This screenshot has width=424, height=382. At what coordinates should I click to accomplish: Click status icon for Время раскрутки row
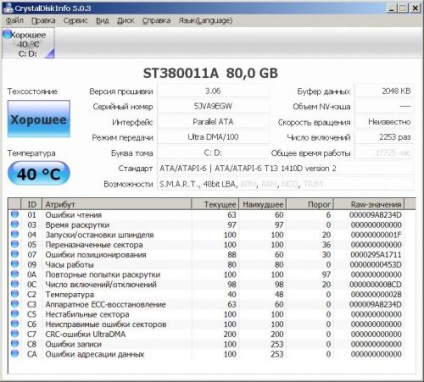pos(15,224)
